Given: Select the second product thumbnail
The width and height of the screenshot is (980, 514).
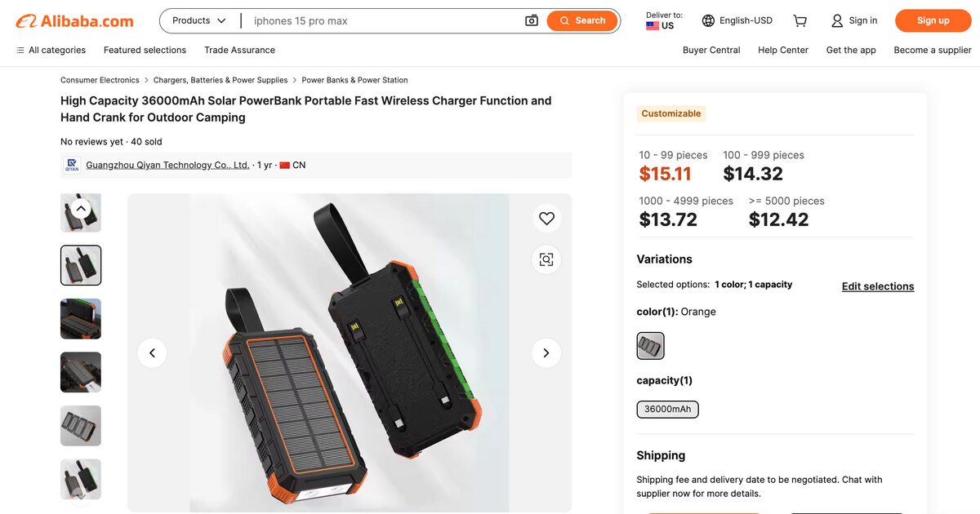Looking at the screenshot, I should [80, 264].
